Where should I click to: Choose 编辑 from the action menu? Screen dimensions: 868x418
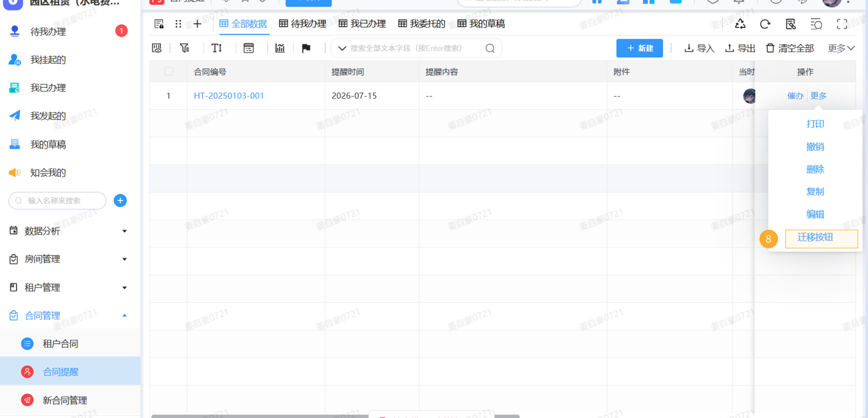(x=815, y=214)
